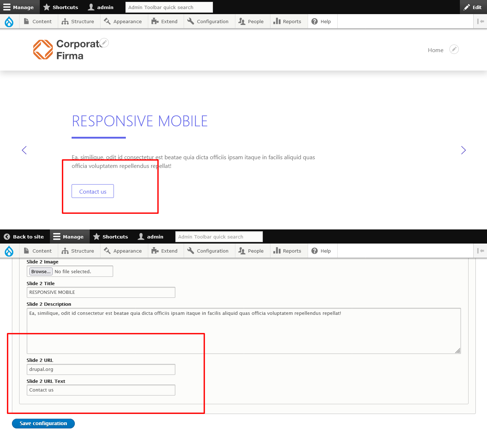
Task: Edit Home link via pencil icon
Action: (x=454, y=49)
